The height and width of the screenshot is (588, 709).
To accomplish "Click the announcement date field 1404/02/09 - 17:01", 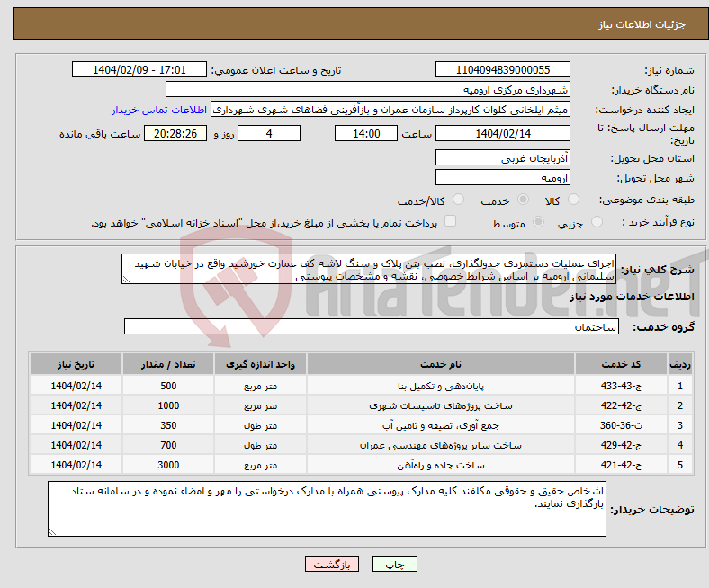I will (139, 69).
